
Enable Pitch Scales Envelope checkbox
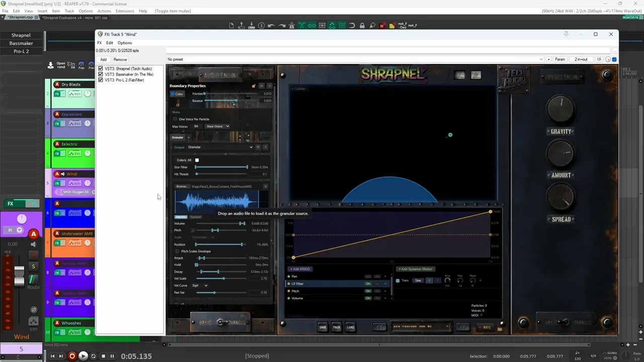pyautogui.click(x=177, y=251)
